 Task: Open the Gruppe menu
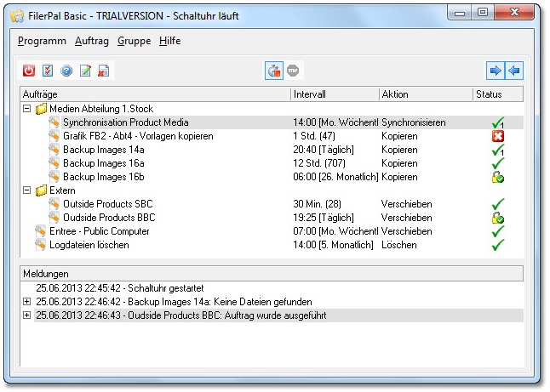135,41
